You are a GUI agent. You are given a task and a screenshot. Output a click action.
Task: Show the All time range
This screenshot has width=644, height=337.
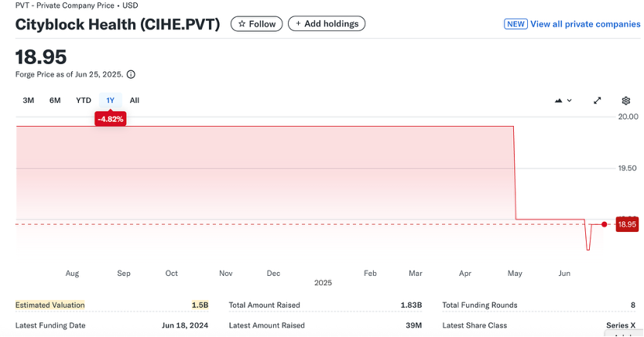click(x=135, y=100)
